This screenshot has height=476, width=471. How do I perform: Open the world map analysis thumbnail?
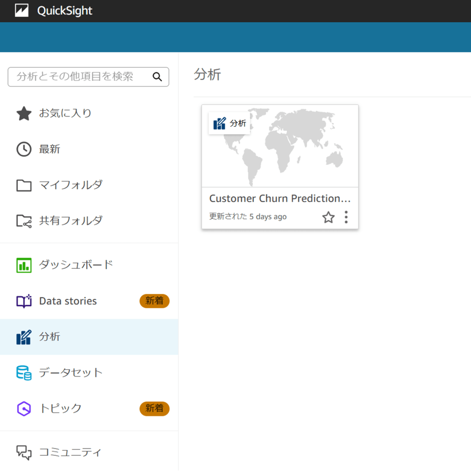click(280, 146)
